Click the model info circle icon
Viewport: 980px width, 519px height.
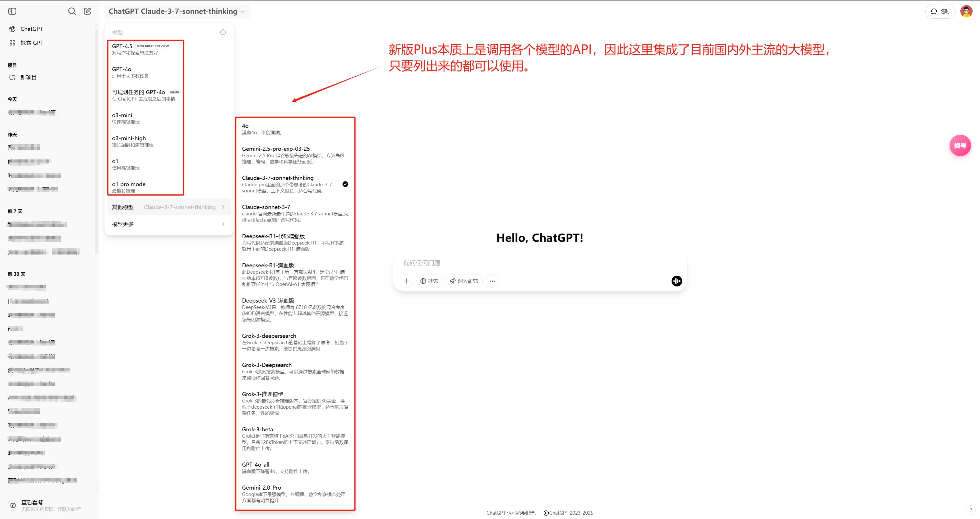coord(223,32)
